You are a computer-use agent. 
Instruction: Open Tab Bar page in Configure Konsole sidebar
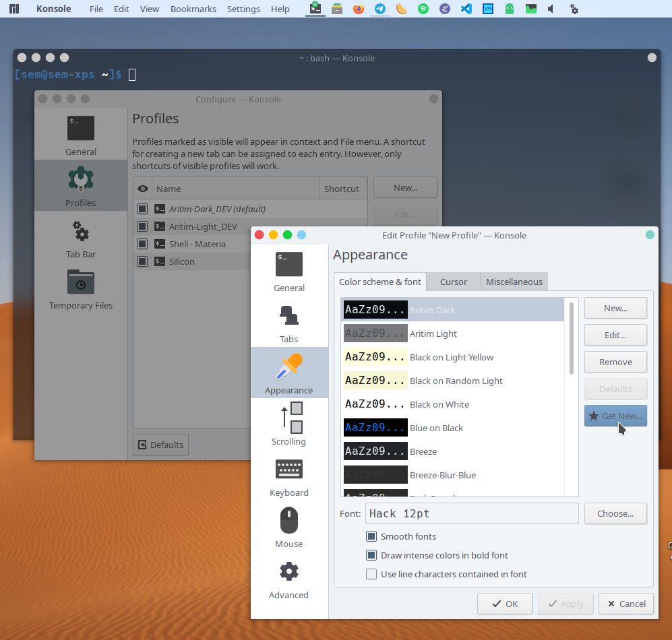[81, 238]
